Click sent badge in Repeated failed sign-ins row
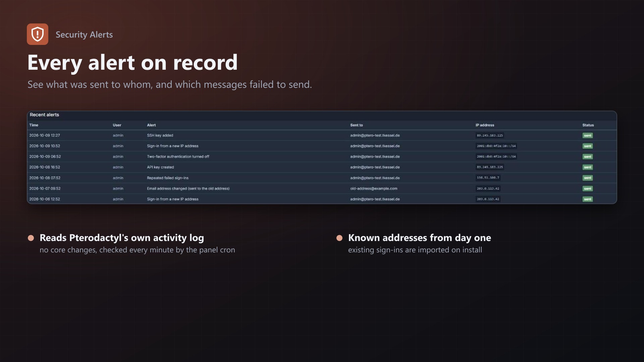644x362 pixels. point(588,178)
